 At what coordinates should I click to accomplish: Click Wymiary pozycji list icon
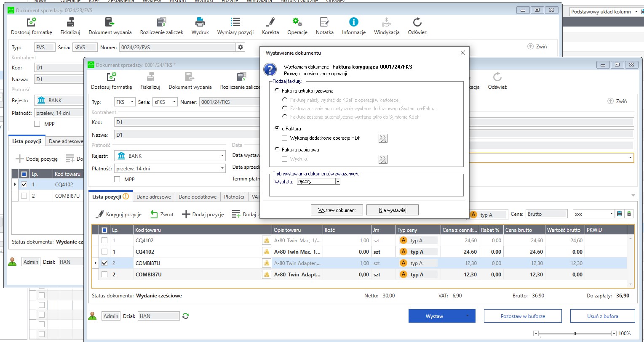[x=235, y=22]
